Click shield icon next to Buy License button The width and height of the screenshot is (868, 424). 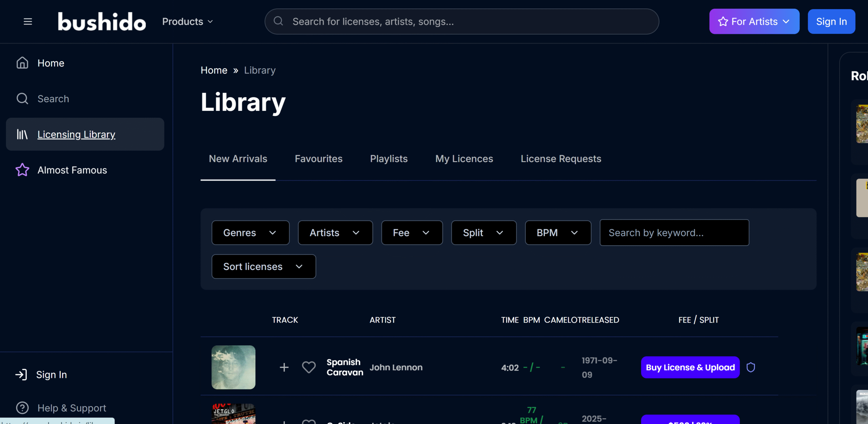[x=751, y=367]
